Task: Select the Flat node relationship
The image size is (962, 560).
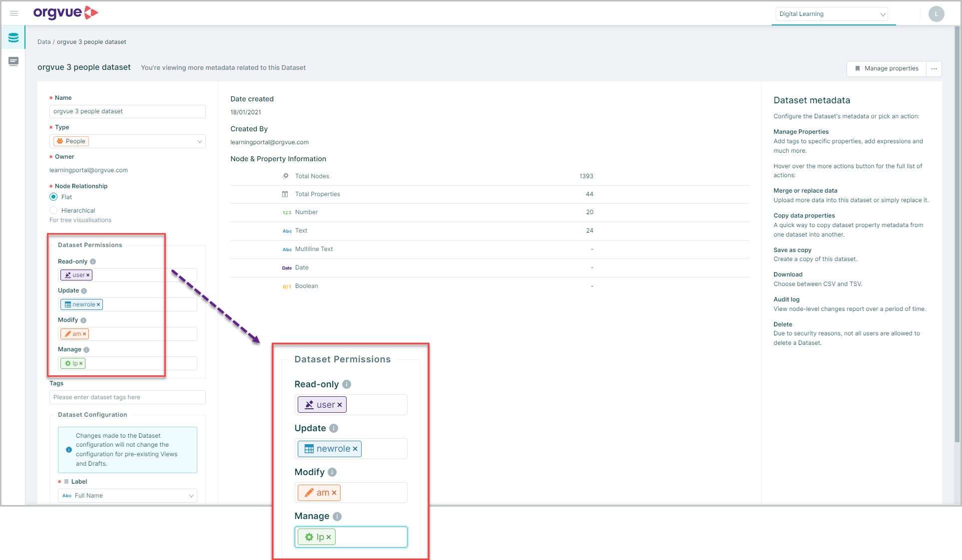Action: click(53, 197)
